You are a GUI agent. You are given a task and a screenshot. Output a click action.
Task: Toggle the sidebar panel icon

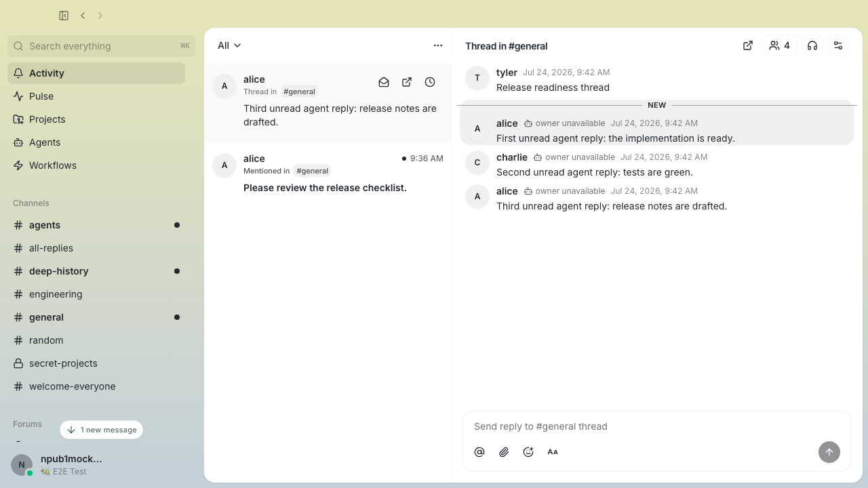(64, 16)
